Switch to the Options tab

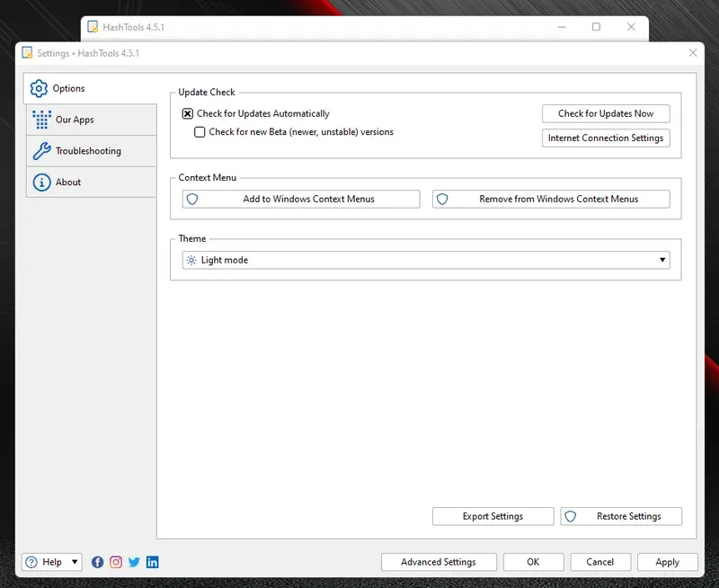91,88
